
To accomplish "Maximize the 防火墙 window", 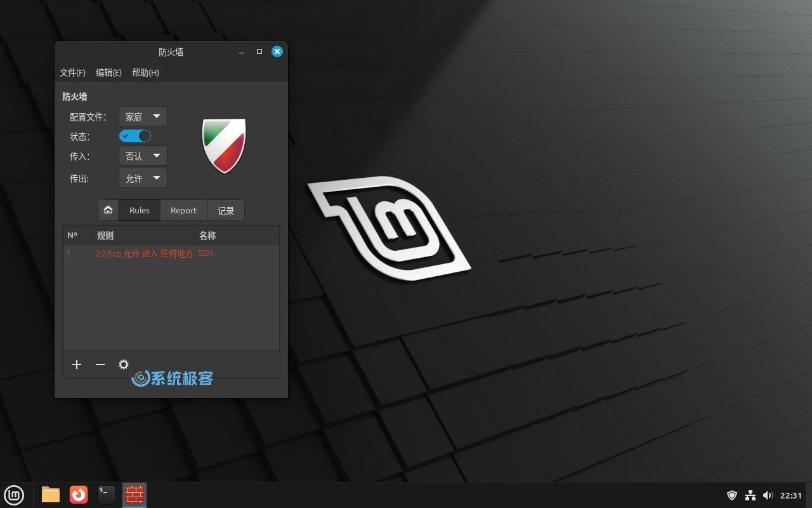I will tap(259, 51).
